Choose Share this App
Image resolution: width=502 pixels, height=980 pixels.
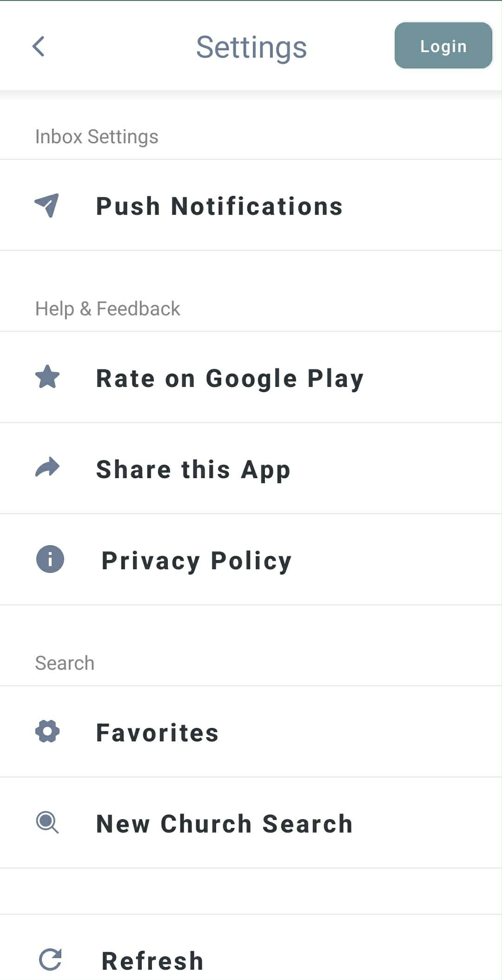(x=193, y=469)
